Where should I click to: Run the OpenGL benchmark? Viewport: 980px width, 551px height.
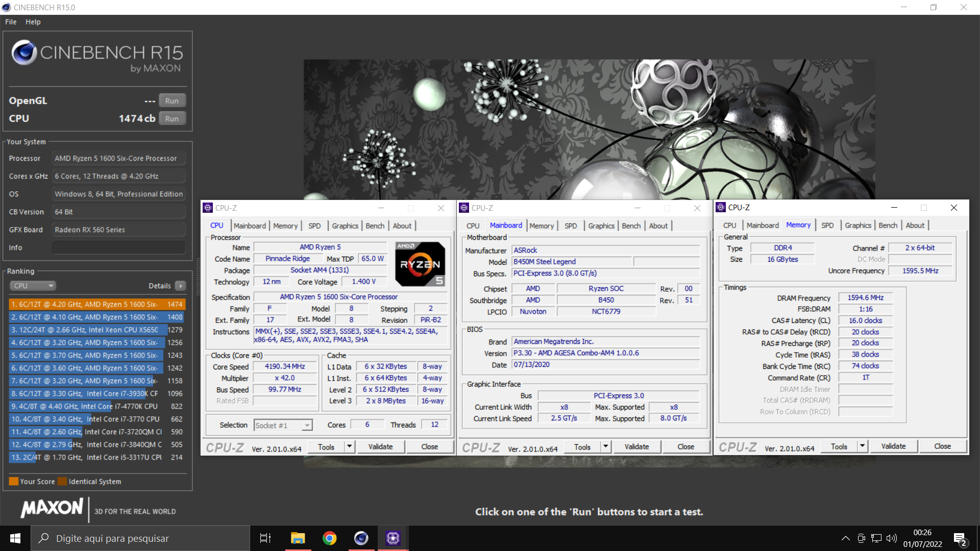click(172, 101)
